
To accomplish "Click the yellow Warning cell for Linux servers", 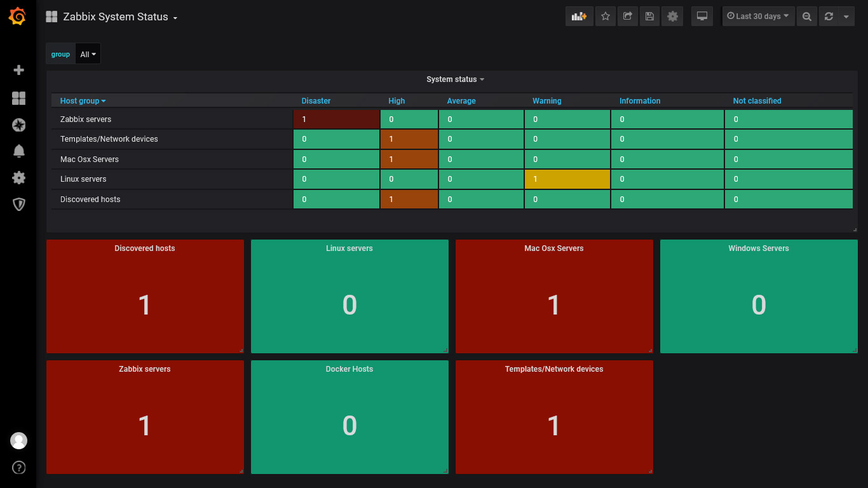I will (567, 179).
